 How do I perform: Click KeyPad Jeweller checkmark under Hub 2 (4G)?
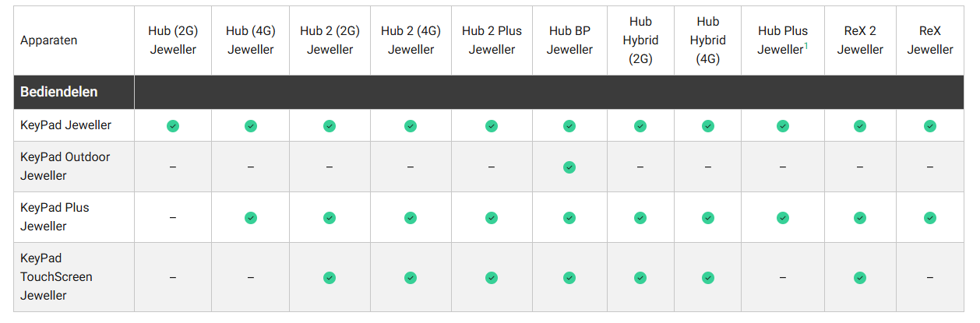(x=411, y=126)
